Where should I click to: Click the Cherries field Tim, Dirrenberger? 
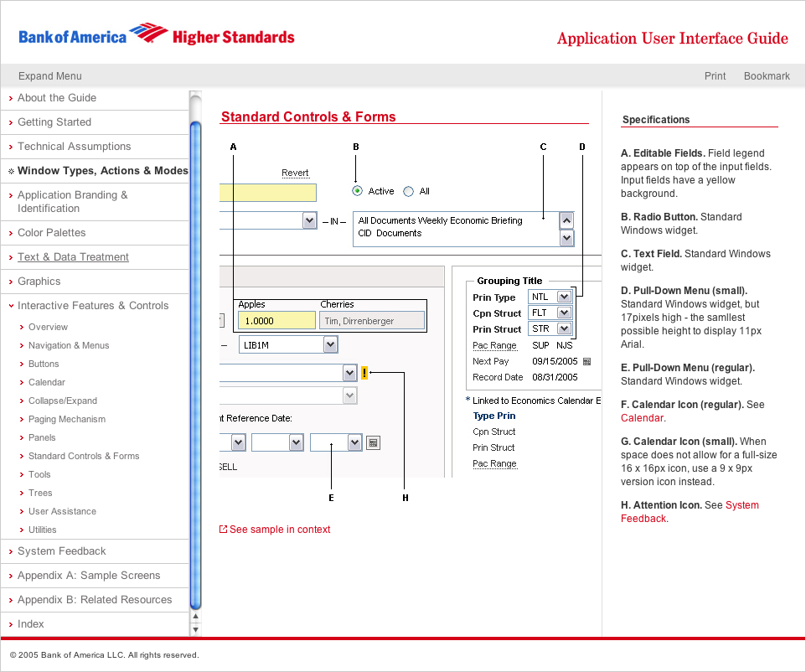click(x=372, y=320)
